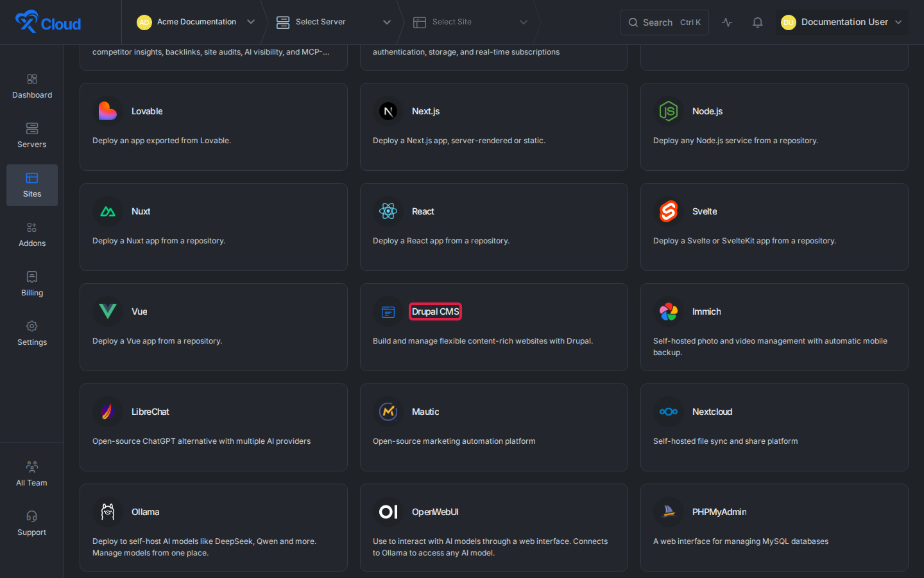924x578 pixels.
Task: Click the Nextcloud card title
Action: click(x=712, y=412)
